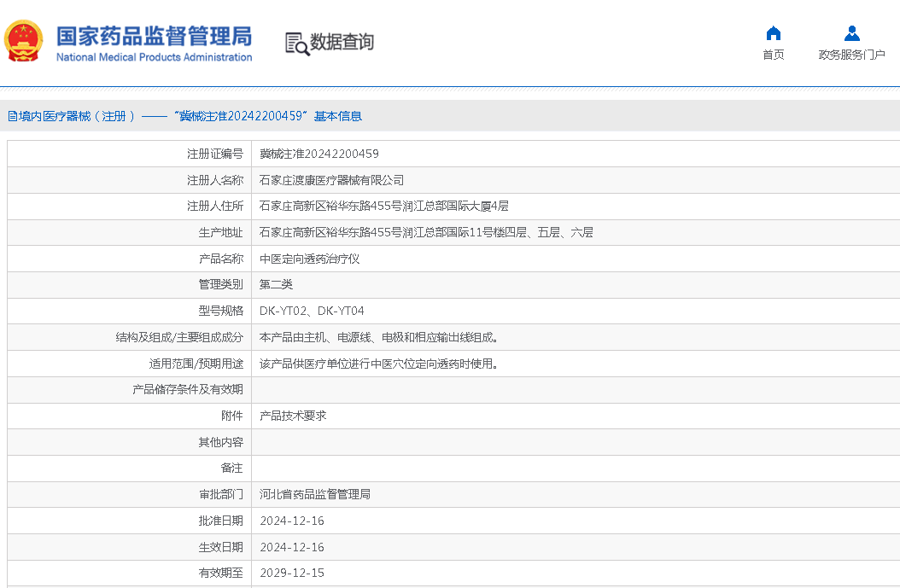
Task: Click the 管理类别 value 第二类
Action: click(276, 284)
